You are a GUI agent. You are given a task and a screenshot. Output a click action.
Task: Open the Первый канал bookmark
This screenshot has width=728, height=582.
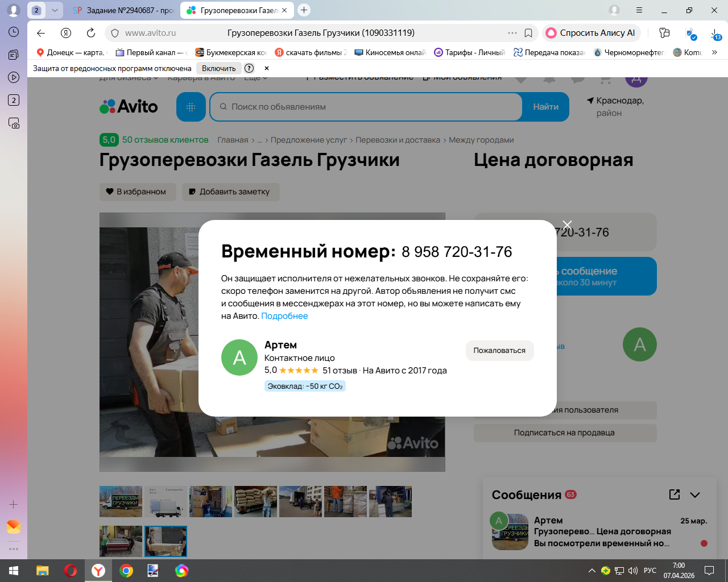151,52
